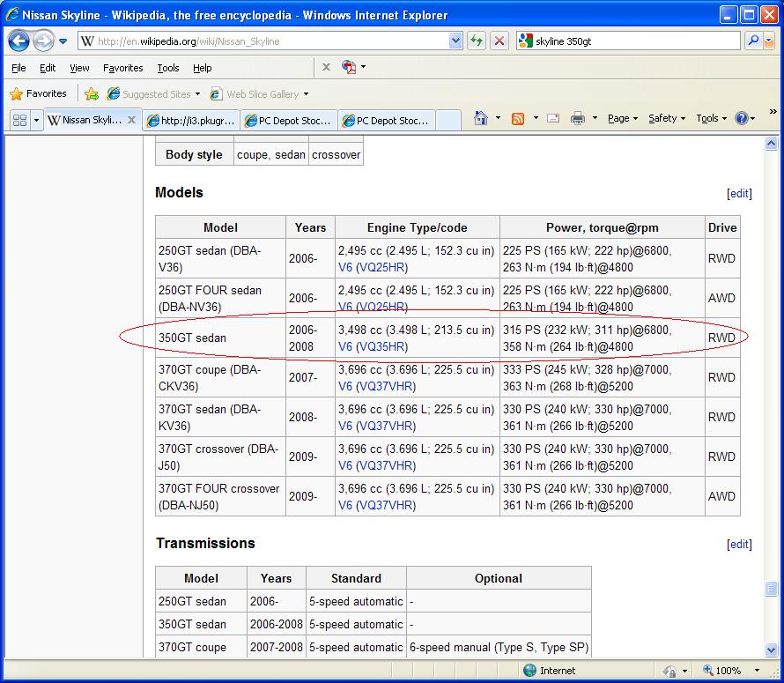Open the Favorites menu in menu bar
Viewport: 784px width, 683px height.
(x=122, y=68)
